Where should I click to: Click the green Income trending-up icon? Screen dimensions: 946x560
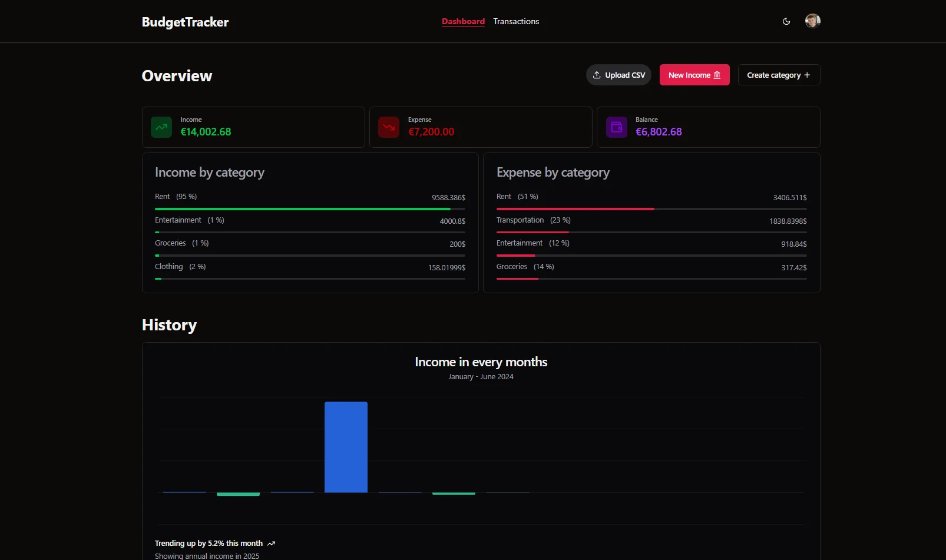[161, 127]
